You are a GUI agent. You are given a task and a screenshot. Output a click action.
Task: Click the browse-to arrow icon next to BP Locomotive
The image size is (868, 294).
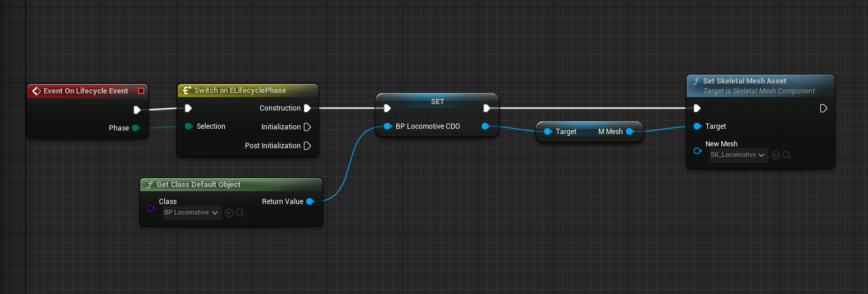[x=229, y=213]
